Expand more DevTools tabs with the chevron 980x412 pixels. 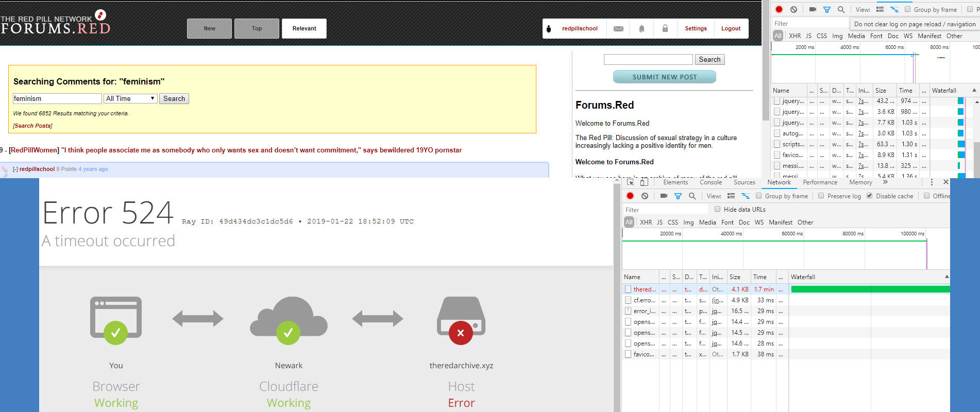(x=885, y=182)
